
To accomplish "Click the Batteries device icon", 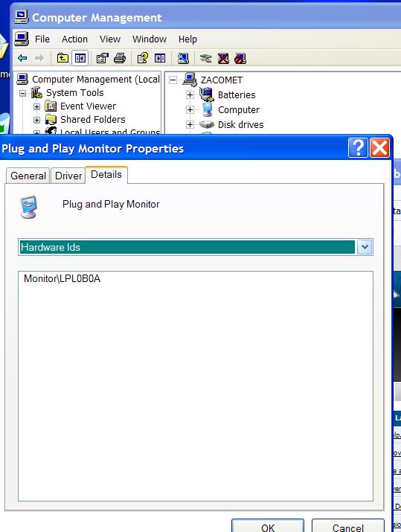I will (207, 94).
